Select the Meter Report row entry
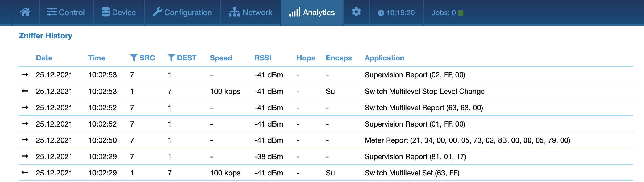Image resolution: width=644 pixels, height=182 pixels. [x=467, y=140]
